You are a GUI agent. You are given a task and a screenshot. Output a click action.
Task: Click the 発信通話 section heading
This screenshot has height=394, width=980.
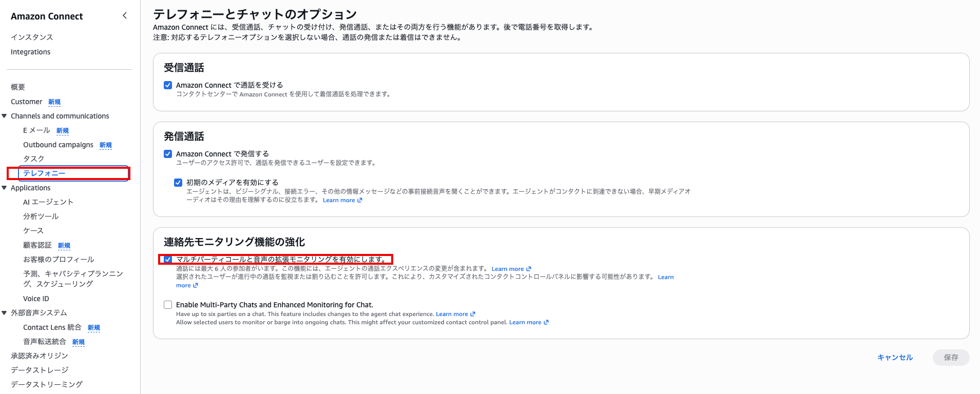184,136
